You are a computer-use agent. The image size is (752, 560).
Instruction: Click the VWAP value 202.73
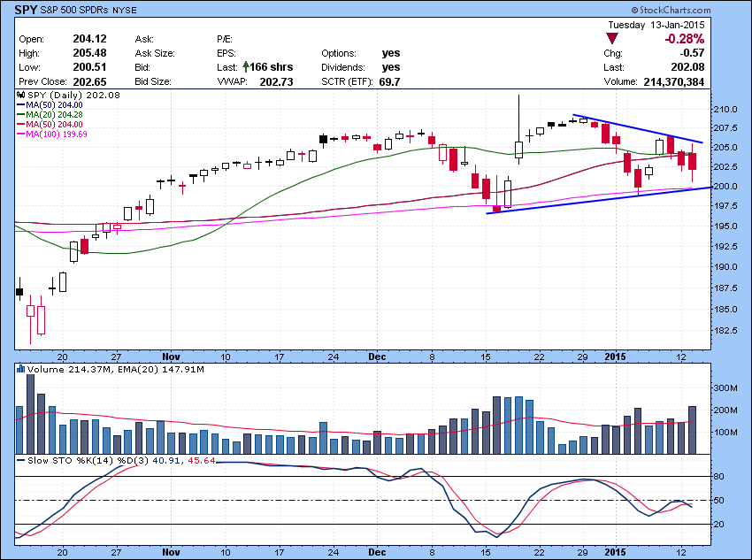click(x=276, y=82)
